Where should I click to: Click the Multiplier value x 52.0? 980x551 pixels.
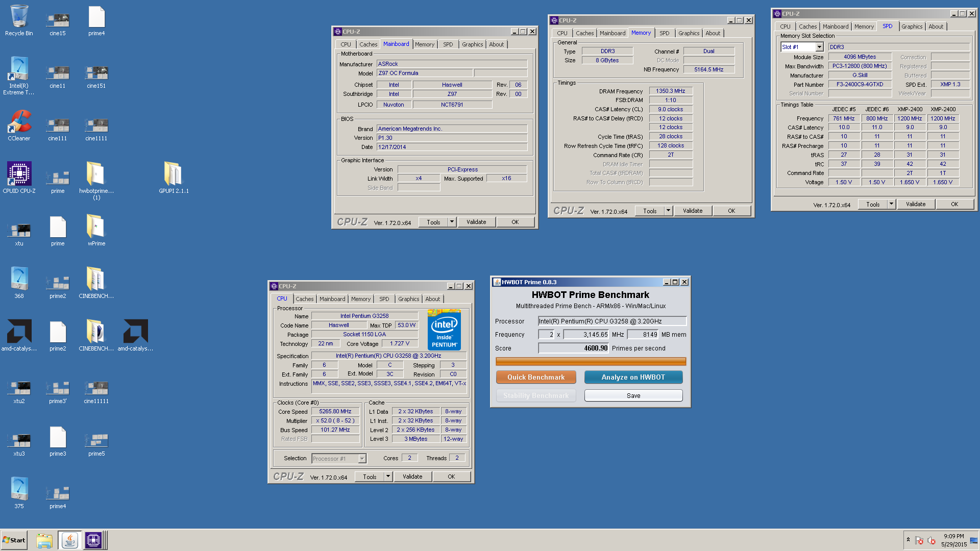(335, 420)
